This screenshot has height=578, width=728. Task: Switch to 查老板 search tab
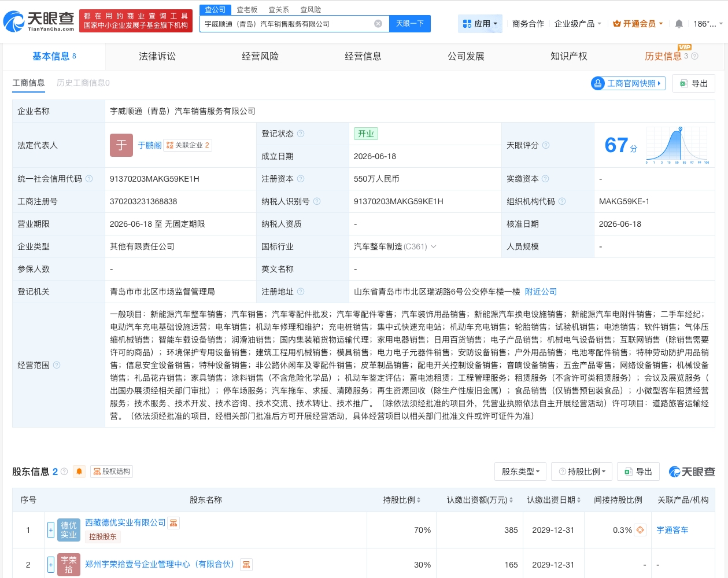click(247, 10)
